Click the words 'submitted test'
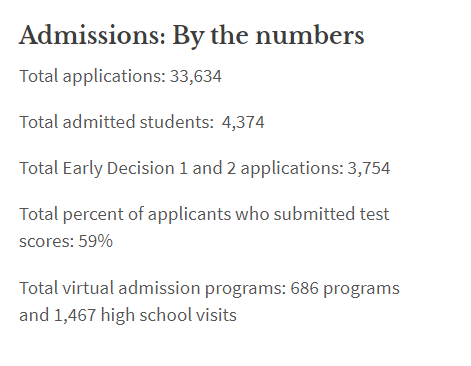This screenshot has width=471, height=366. click(331, 214)
